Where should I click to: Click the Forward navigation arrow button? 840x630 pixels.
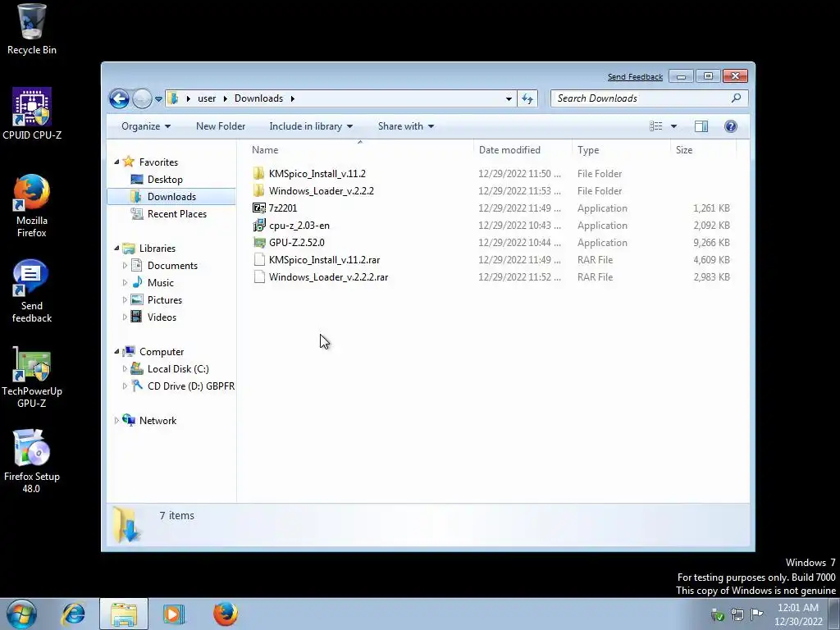point(142,98)
